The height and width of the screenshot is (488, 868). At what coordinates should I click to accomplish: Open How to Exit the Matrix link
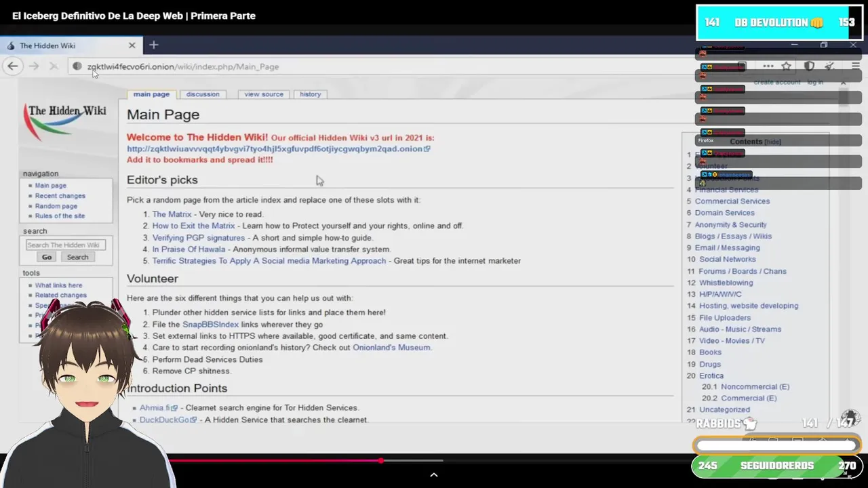pos(193,226)
